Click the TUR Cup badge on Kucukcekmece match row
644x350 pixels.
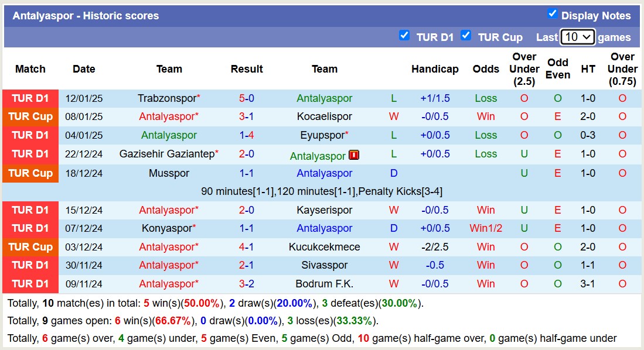click(30, 247)
